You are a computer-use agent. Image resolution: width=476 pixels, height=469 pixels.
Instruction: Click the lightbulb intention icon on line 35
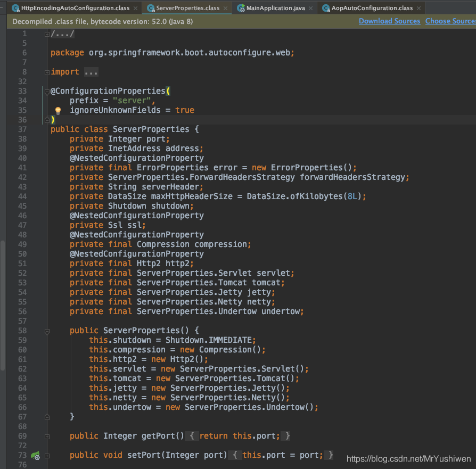(58, 111)
